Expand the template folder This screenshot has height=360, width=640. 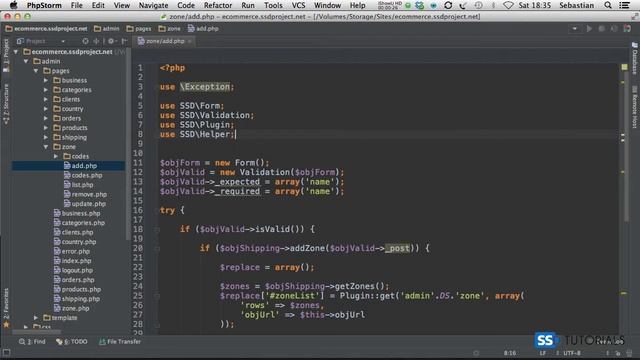(x=36, y=318)
